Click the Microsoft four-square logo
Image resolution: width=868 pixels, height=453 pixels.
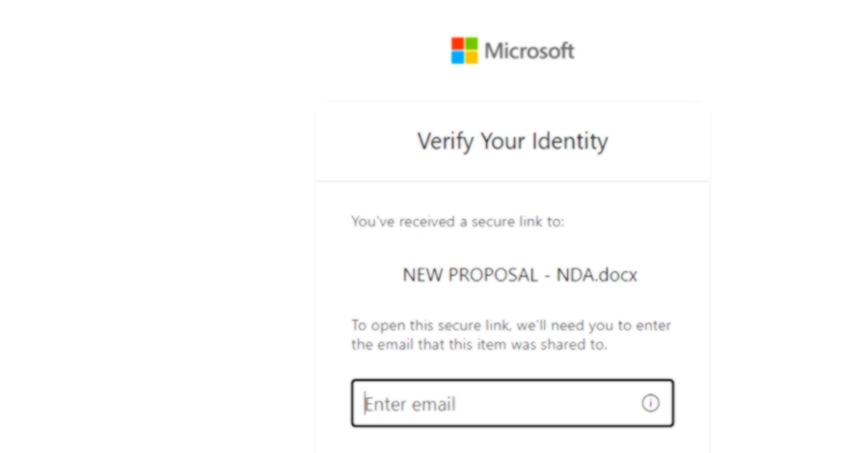pos(465,50)
